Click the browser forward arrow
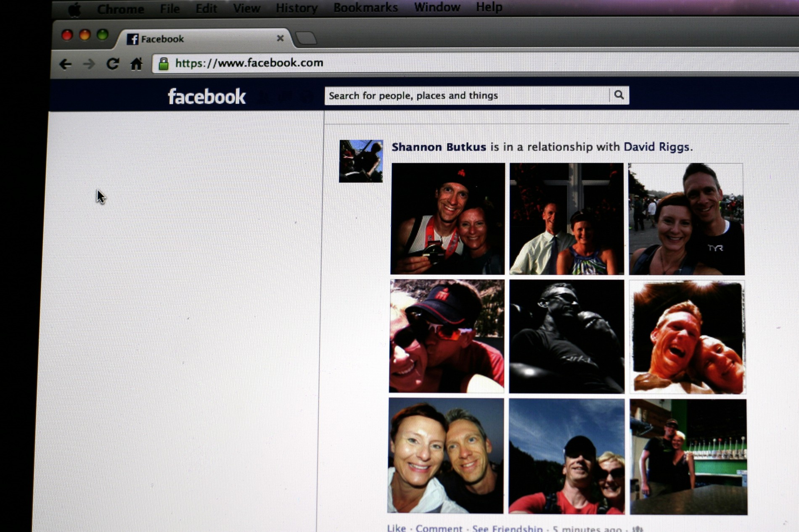Viewport: 799px width, 532px height. [89, 64]
